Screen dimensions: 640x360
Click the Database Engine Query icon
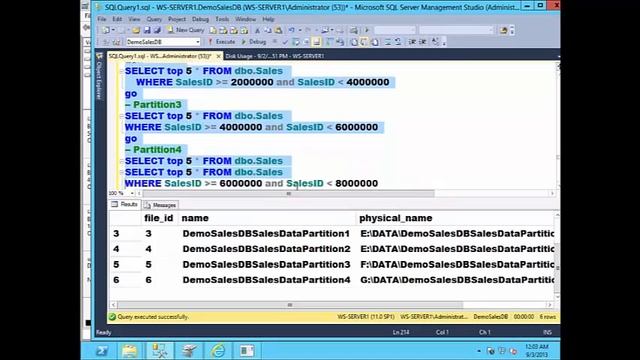coord(213,30)
